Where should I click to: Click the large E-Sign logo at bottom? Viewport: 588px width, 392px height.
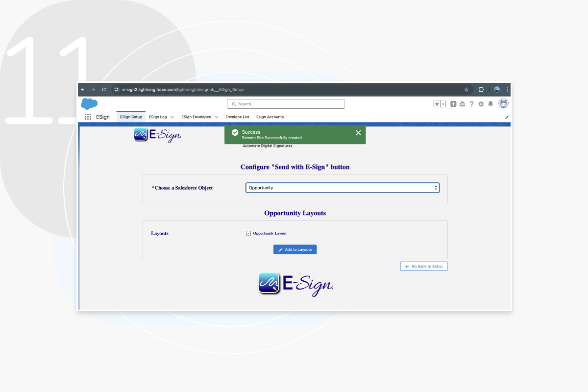(x=296, y=283)
